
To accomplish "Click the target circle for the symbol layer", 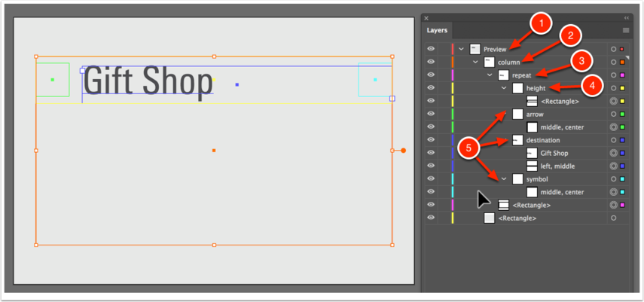I will coord(613,179).
